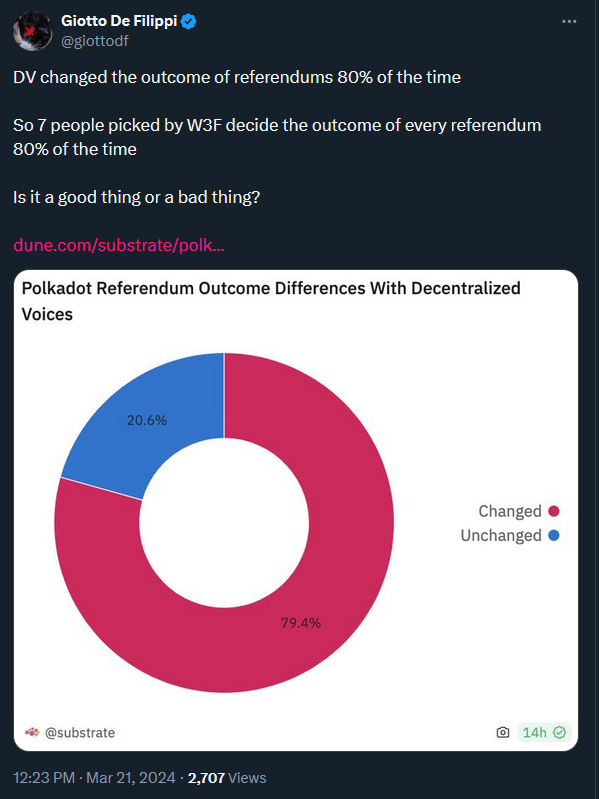This screenshot has height=799, width=599.
Task: Click the Giotto De Filippi display name
Action: [x=120, y=21]
